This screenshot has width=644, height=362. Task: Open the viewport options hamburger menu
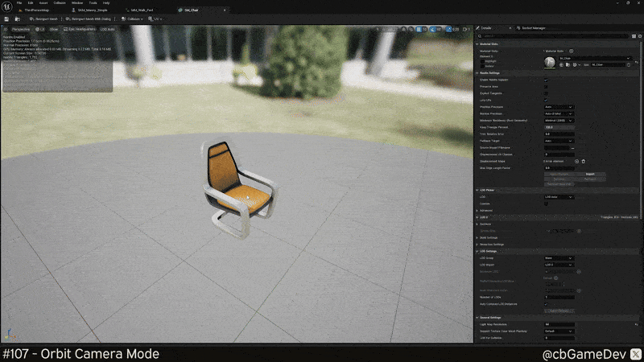click(x=6, y=29)
